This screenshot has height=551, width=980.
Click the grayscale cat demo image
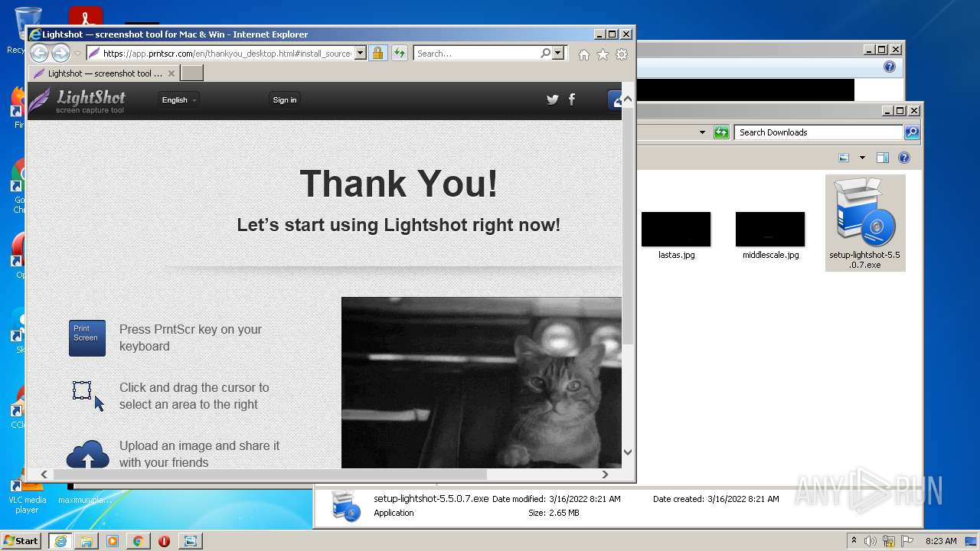(x=482, y=383)
